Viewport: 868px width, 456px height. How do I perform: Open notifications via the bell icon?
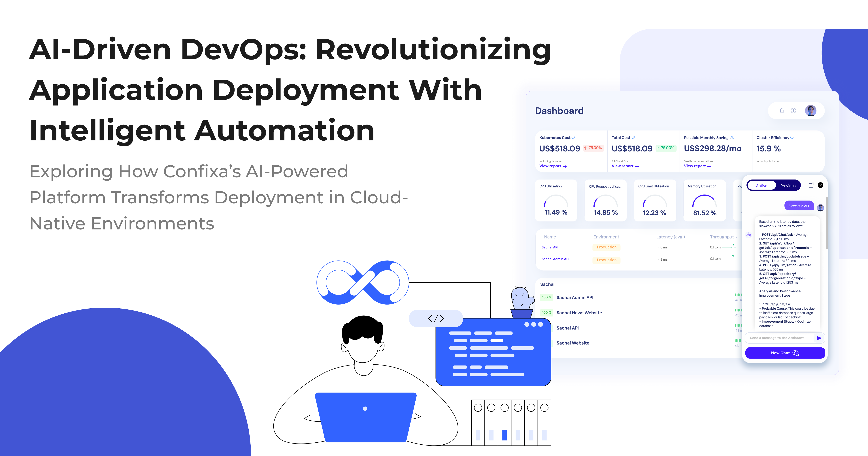pyautogui.click(x=782, y=111)
